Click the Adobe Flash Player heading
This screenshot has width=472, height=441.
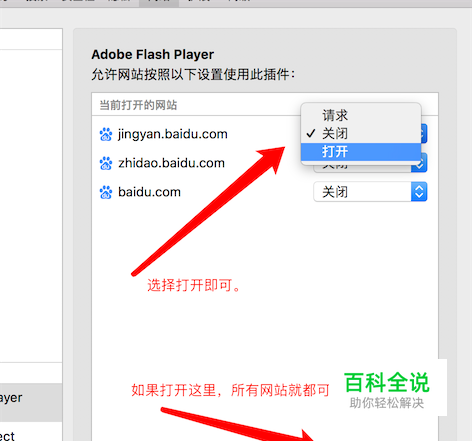tap(153, 55)
